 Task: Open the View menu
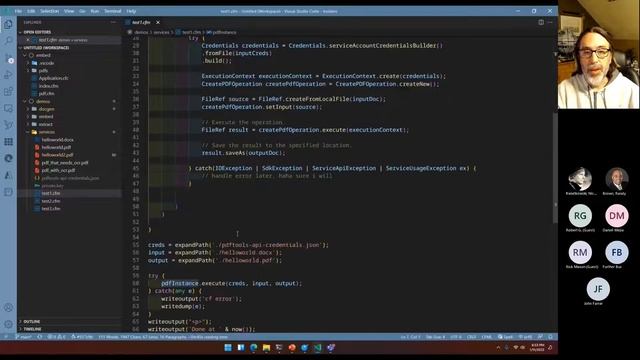pos(69,11)
